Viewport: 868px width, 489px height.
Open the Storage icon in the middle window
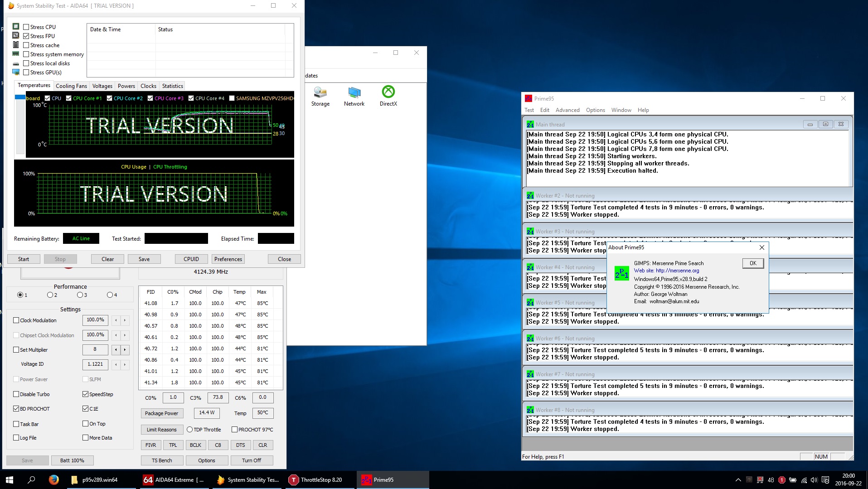pos(320,96)
